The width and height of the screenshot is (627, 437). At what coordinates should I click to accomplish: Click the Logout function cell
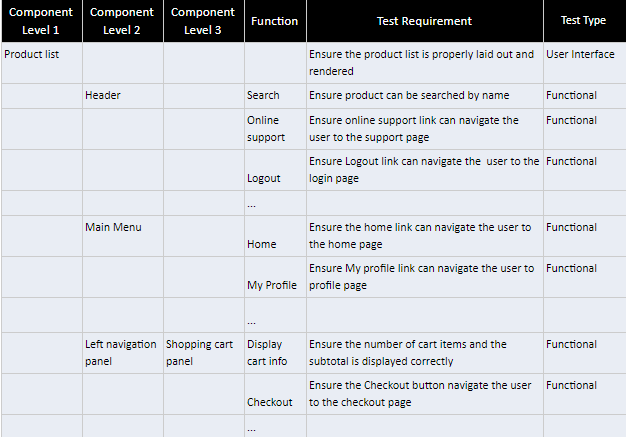coord(275,170)
